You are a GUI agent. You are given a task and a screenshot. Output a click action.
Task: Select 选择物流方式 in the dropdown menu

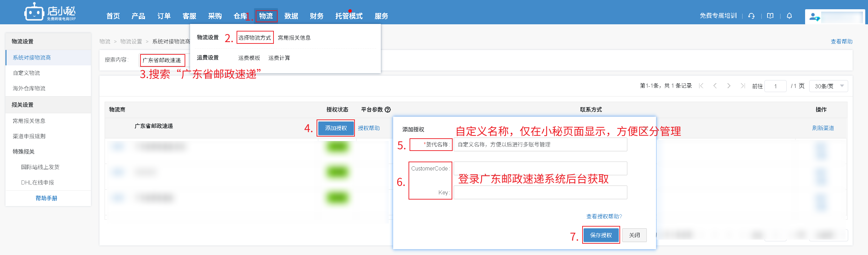pyautogui.click(x=255, y=38)
